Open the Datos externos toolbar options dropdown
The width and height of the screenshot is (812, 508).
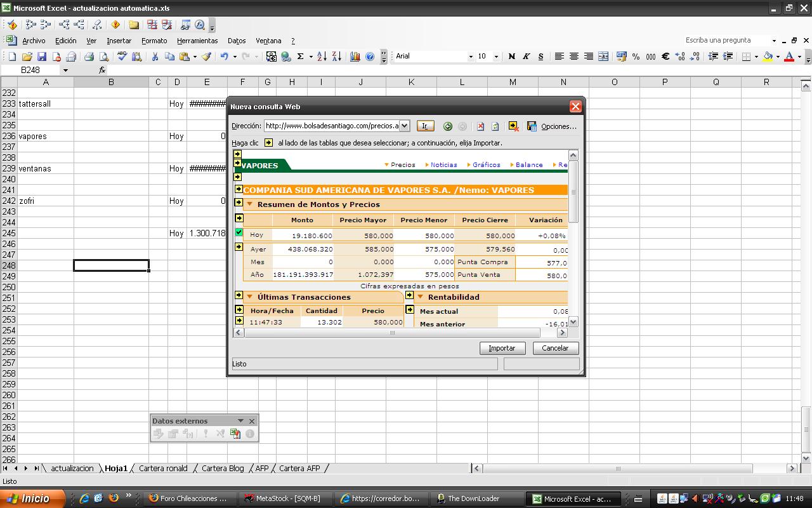pyautogui.click(x=240, y=420)
